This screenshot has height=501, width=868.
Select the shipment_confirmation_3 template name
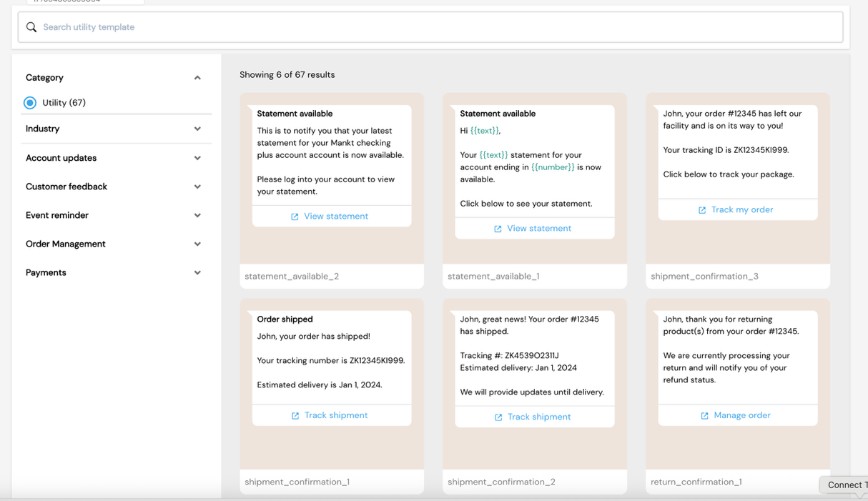pos(704,276)
